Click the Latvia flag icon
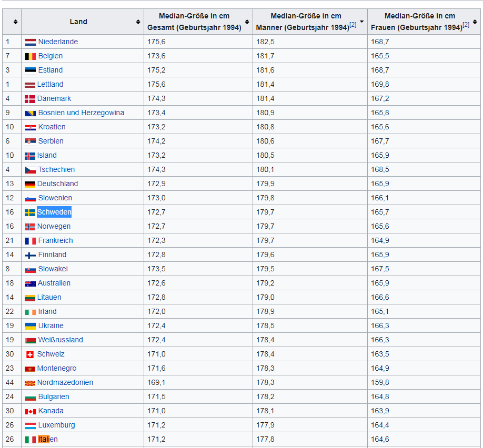483x448 pixels. point(30,85)
